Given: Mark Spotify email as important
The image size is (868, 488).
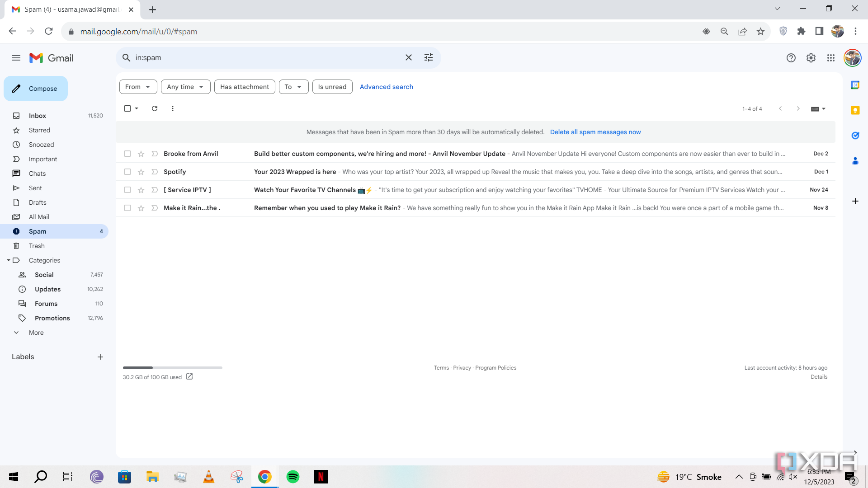Looking at the screenshot, I should [x=155, y=172].
